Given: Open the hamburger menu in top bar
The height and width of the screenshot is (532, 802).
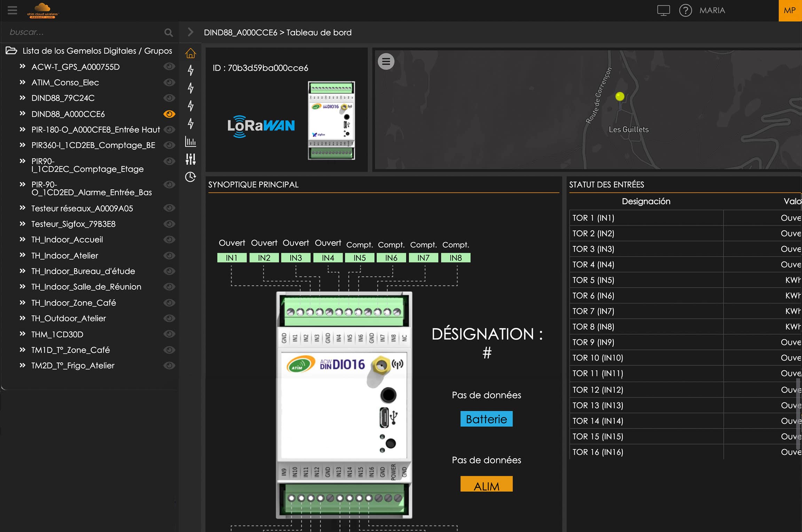Looking at the screenshot, I should [x=13, y=10].
